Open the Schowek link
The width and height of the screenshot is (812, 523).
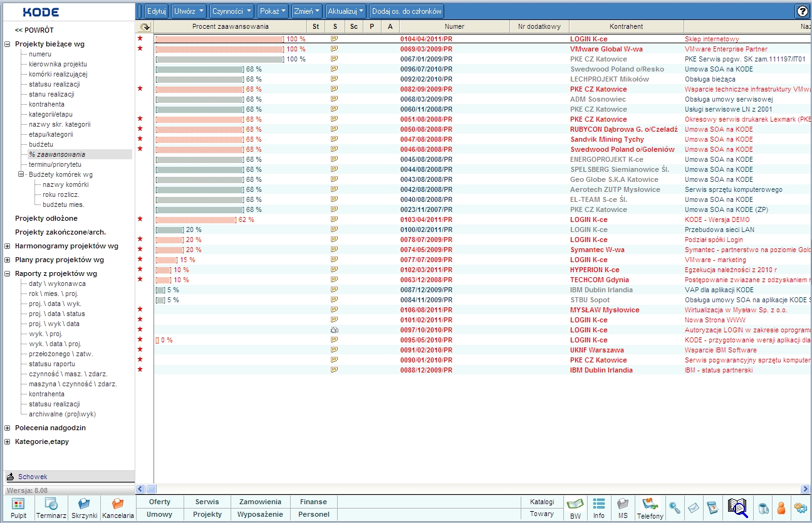pos(33,477)
